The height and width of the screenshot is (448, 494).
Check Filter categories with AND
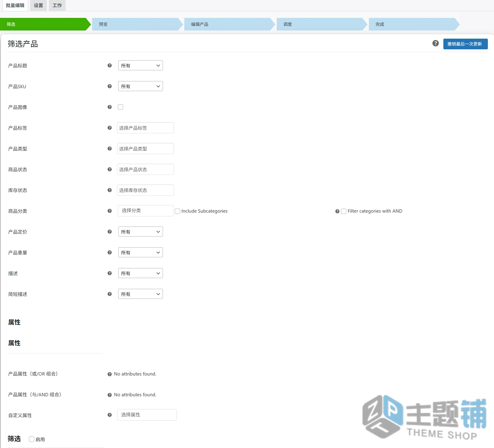(x=344, y=211)
